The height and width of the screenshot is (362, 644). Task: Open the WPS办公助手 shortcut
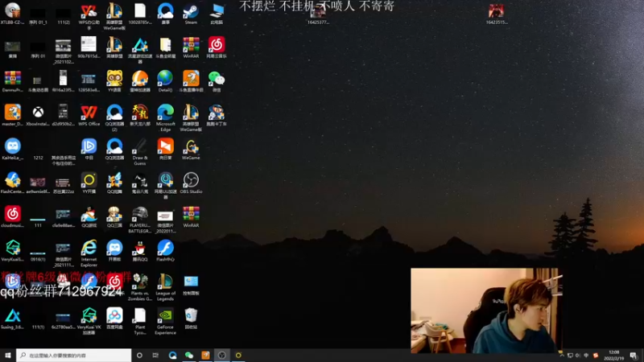pyautogui.click(x=89, y=16)
